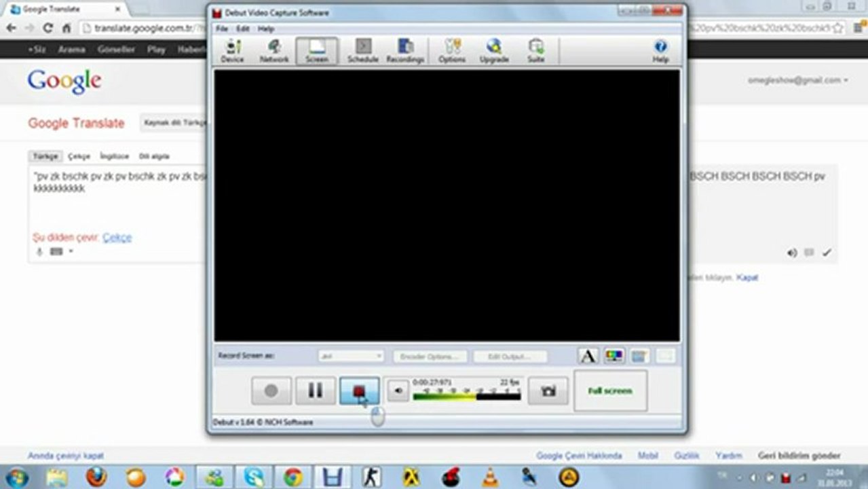868x489 pixels.
Task: Select the Device capture source in Debut
Action: coord(232,51)
